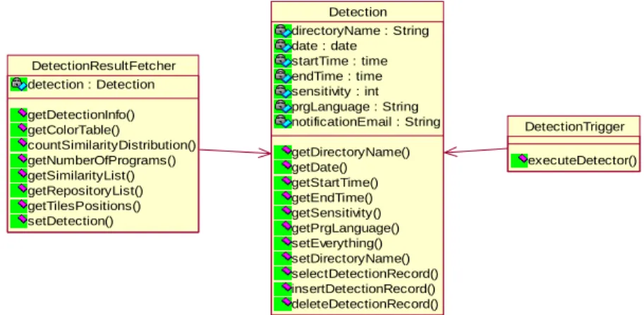The height and width of the screenshot is (315, 644).
Task: Click the lock icon beside endTime attribute
Action: (x=283, y=76)
